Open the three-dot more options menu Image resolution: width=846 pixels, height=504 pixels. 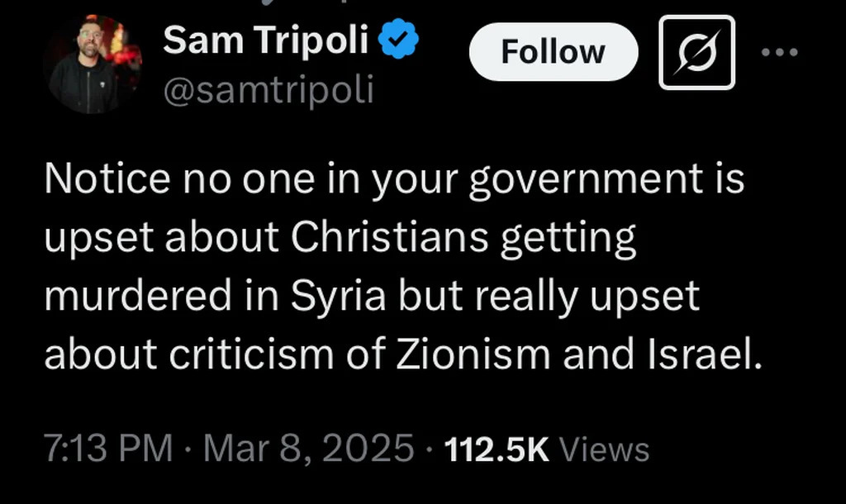779,52
